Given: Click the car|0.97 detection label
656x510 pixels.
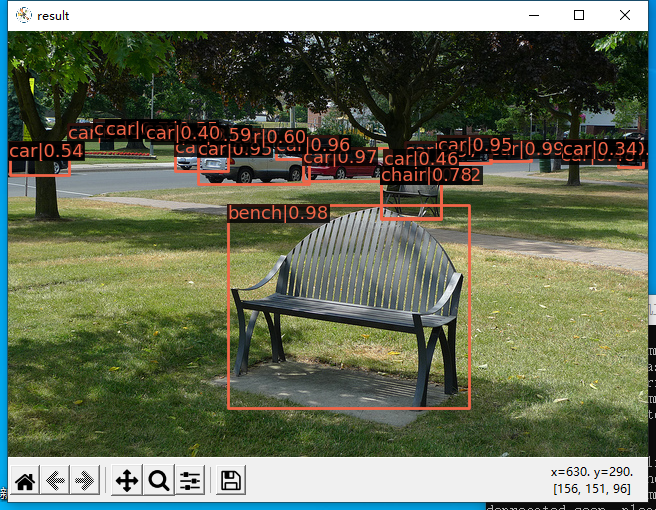Looking at the screenshot, I should [340, 158].
